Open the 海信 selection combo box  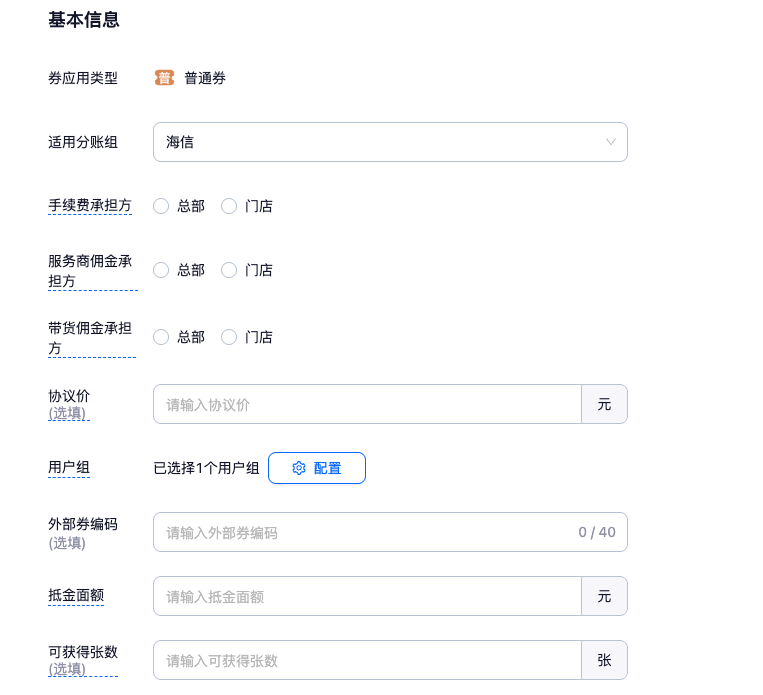tap(380, 142)
